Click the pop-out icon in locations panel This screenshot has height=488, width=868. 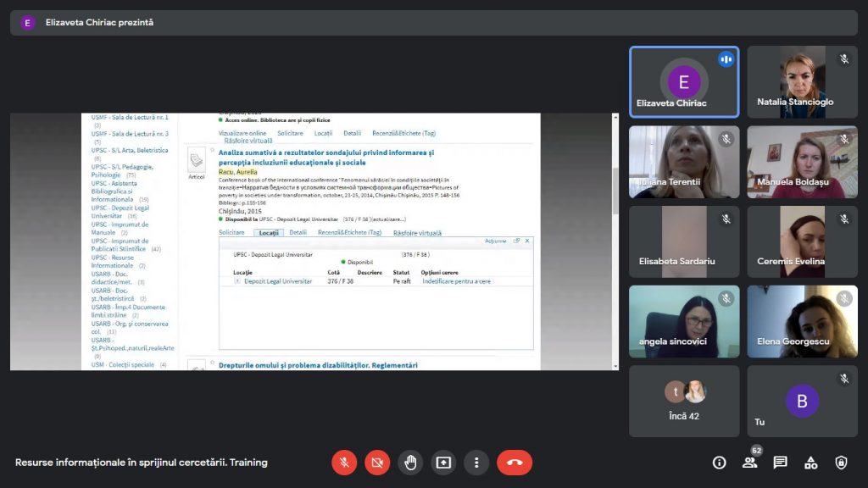point(516,241)
